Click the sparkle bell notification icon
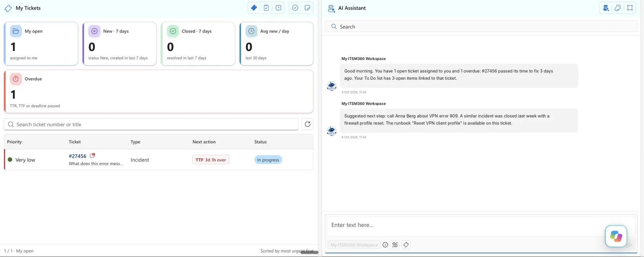The height and width of the screenshot is (257, 644). (x=618, y=8)
